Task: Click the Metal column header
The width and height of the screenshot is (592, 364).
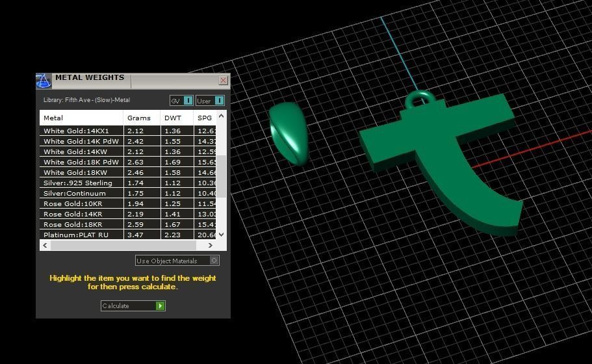Action: click(81, 118)
